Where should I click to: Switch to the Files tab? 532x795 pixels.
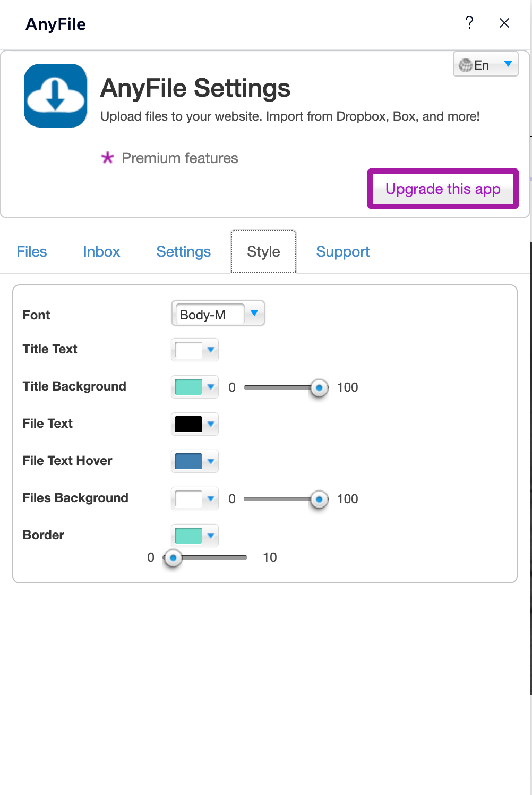[32, 251]
